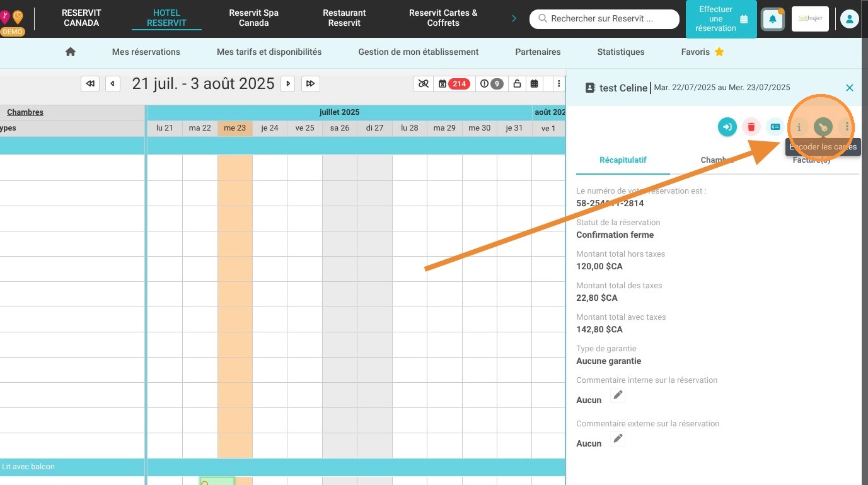Click the teal check-in arrow icon
The image size is (868, 485).
point(727,127)
